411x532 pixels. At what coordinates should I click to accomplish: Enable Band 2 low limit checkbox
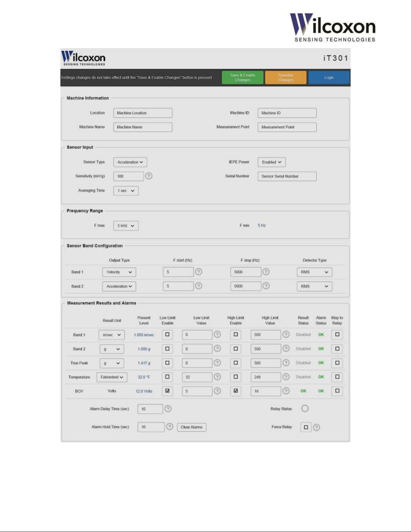167,349
